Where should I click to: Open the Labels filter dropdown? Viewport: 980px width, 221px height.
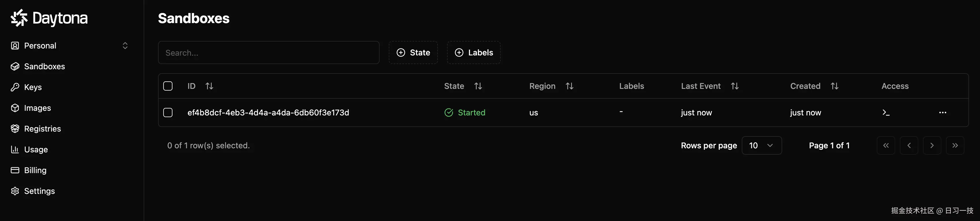(474, 53)
